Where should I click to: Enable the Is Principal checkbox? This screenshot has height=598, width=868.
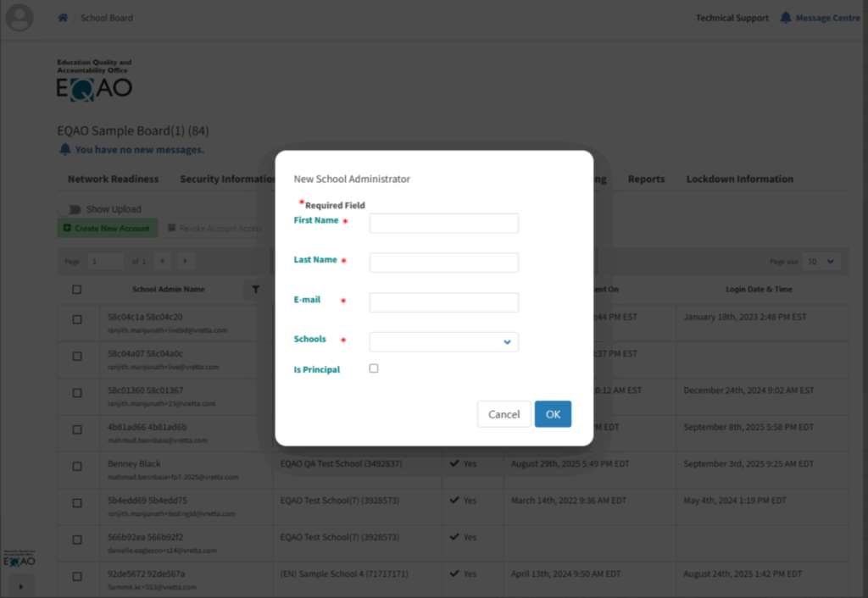click(x=374, y=368)
